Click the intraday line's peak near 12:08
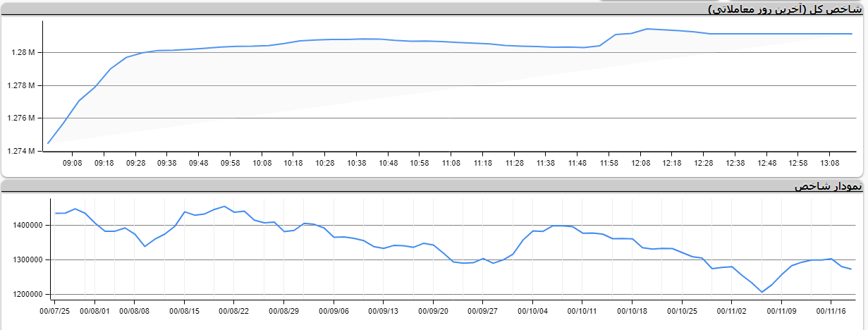 pos(647,29)
